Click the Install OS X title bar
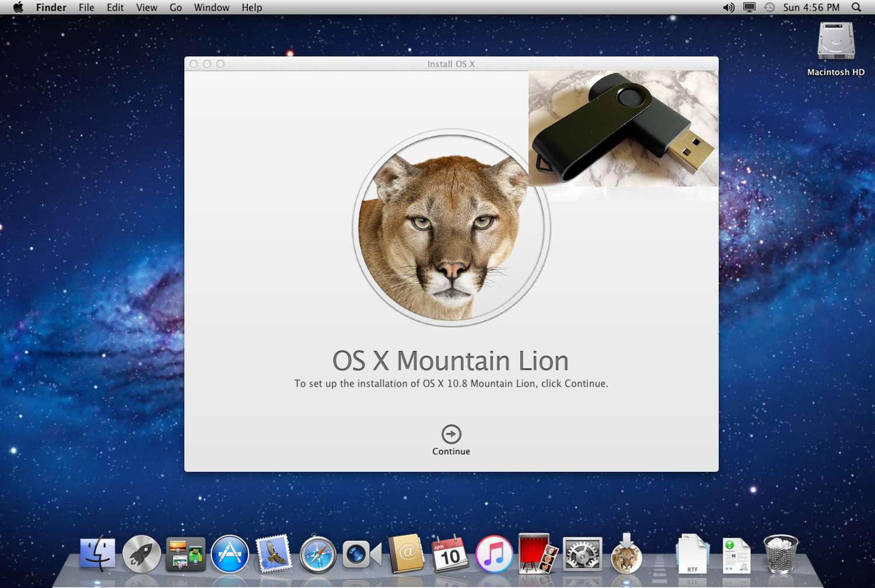Viewport: 875px width, 588px height. coord(451,64)
